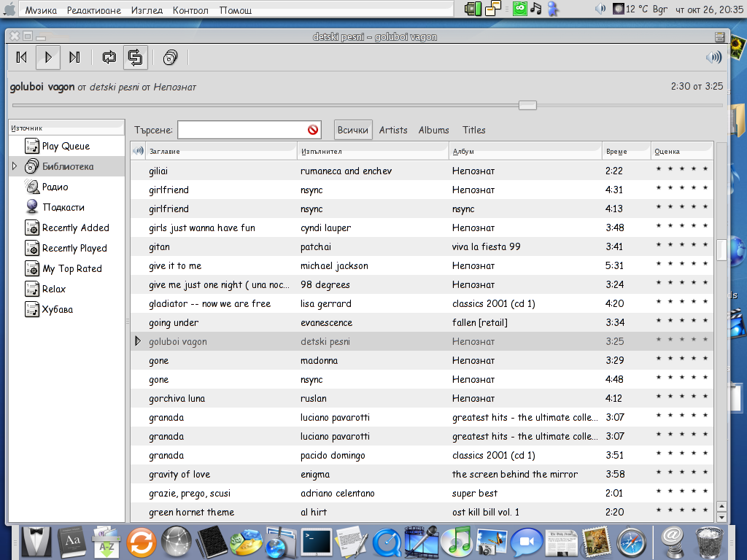The image size is (747, 560).
Task: Click the CD disc toolbar icon
Action: point(170,58)
